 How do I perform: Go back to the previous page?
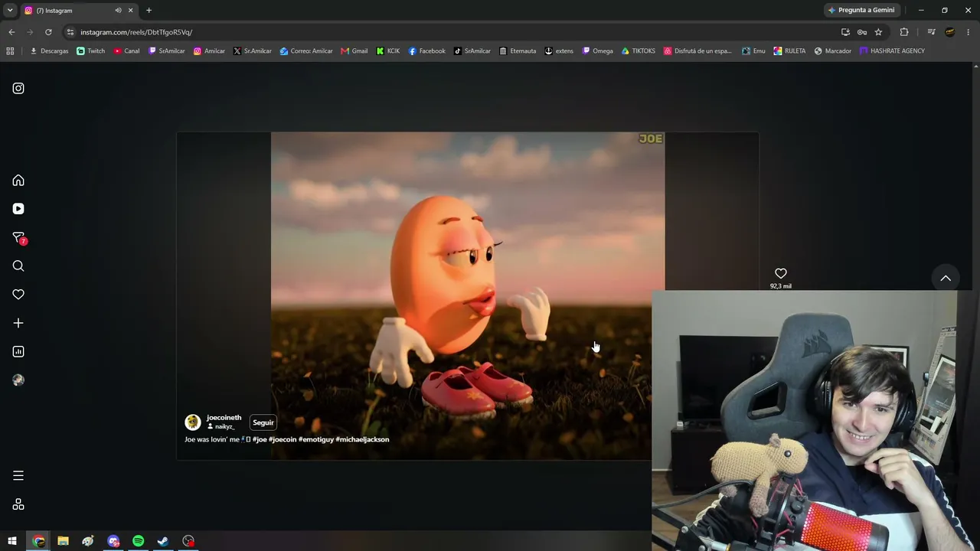point(11,32)
